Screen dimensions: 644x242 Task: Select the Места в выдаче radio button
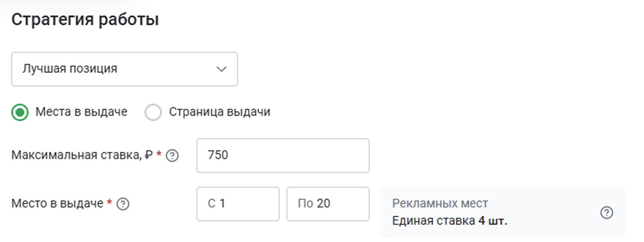(x=20, y=112)
